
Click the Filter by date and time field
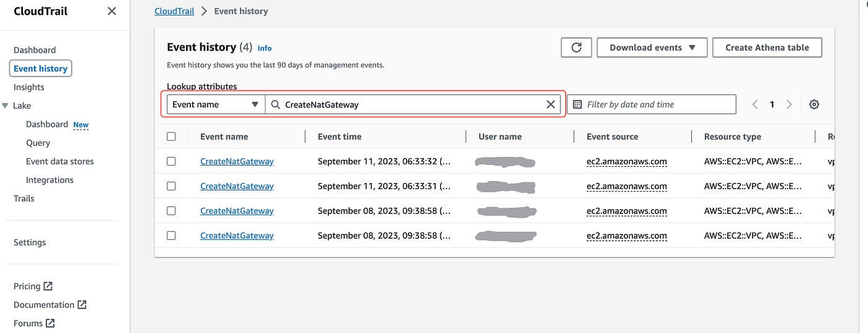pyautogui.click(x=652, y=105)
